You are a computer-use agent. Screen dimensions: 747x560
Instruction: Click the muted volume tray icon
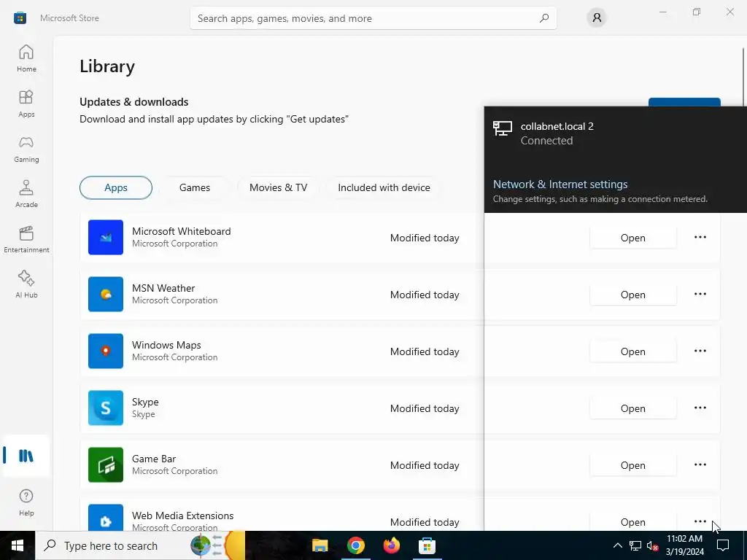tap(653, 545)
